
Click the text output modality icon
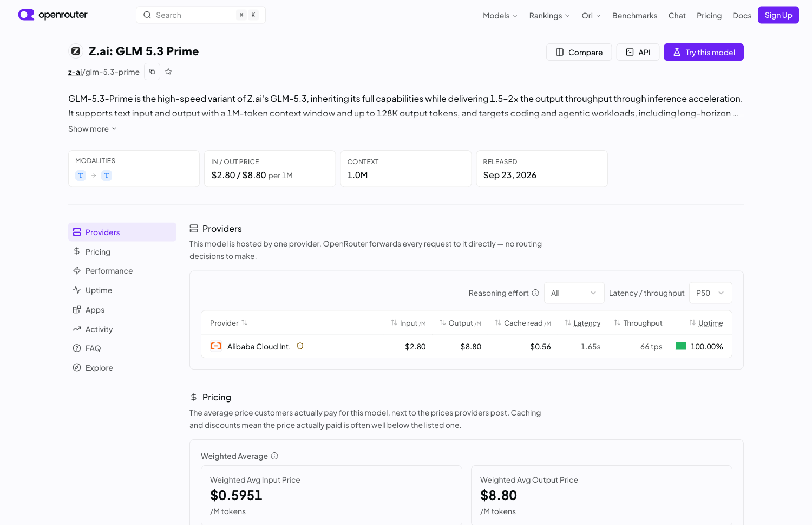coord(107,176)
